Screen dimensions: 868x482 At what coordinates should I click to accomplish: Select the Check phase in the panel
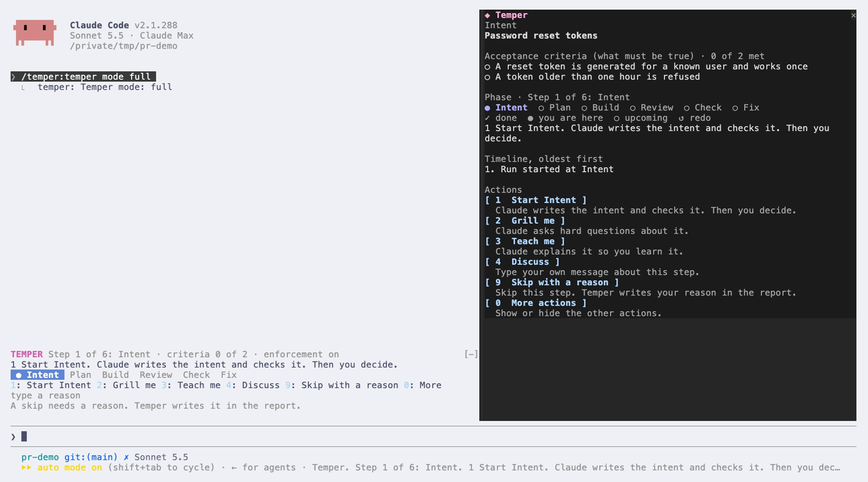[703, 107]
